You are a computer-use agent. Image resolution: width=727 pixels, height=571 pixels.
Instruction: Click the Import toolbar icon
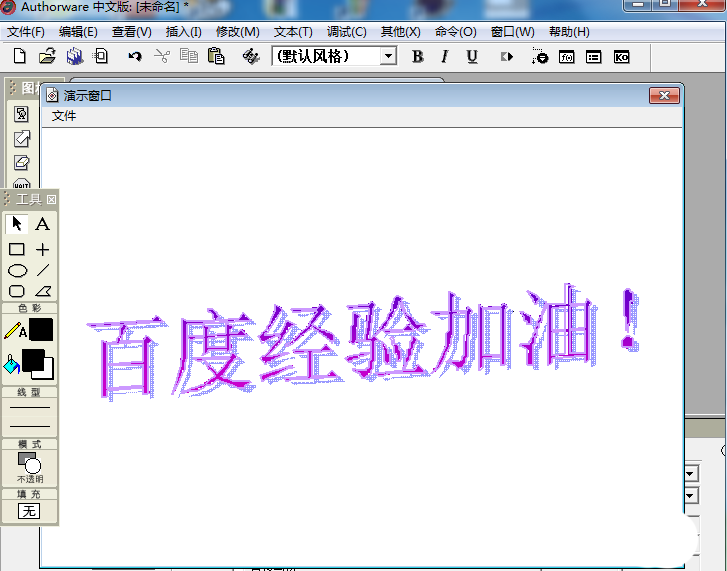(x=101, y=56)
